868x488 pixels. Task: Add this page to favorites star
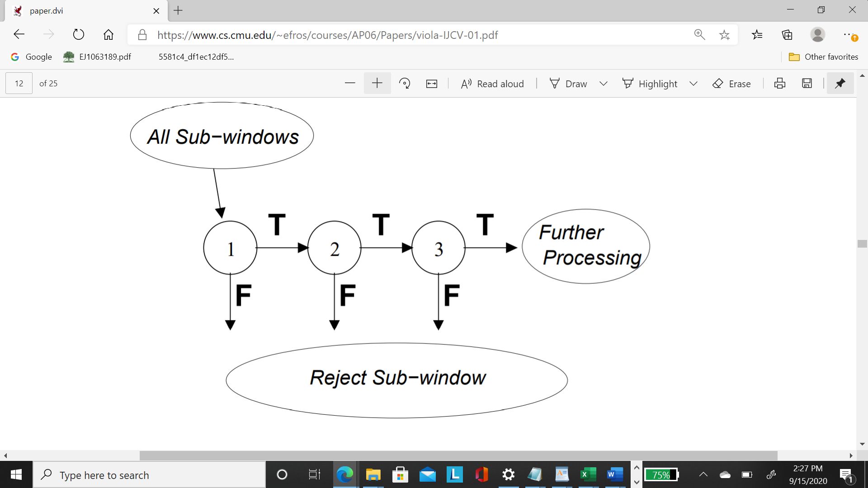coord(724,35)
